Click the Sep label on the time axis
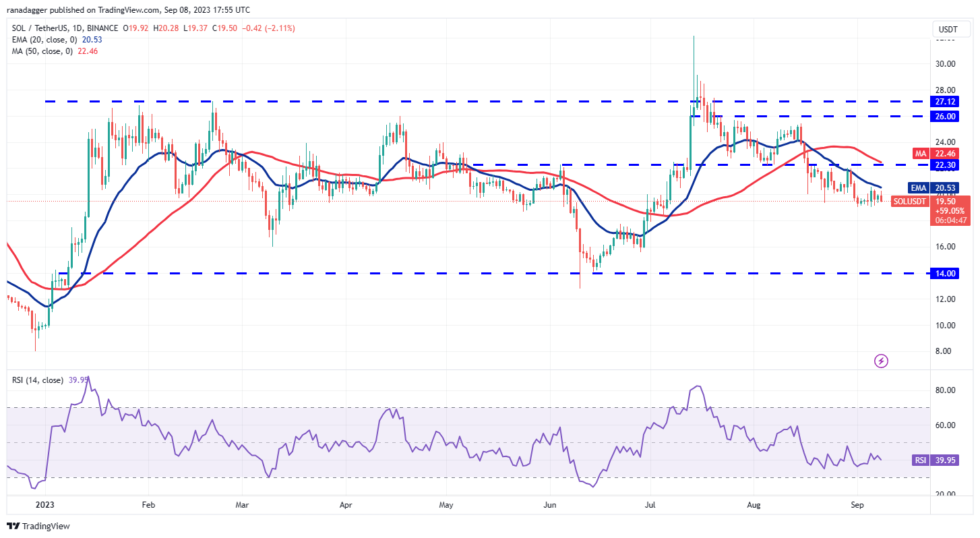 (x=857, y=504)
